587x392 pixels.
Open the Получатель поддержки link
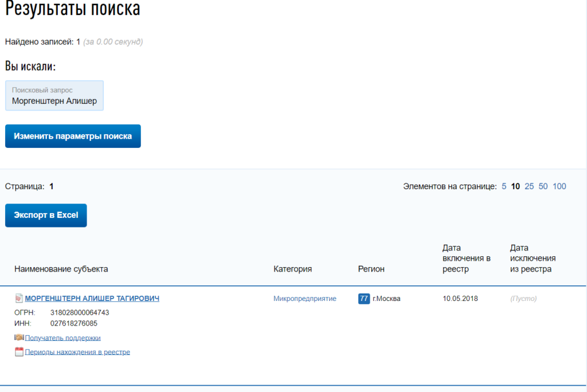point(62,338)
